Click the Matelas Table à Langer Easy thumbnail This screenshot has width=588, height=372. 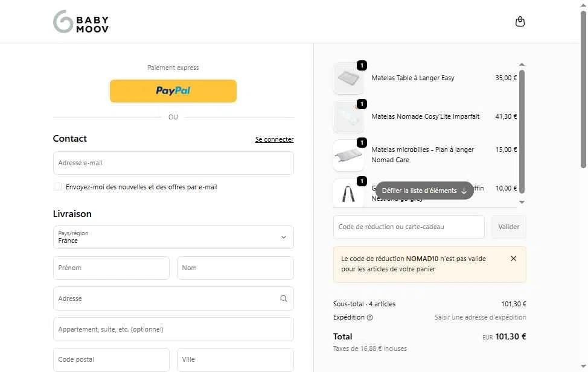(348, 78)
